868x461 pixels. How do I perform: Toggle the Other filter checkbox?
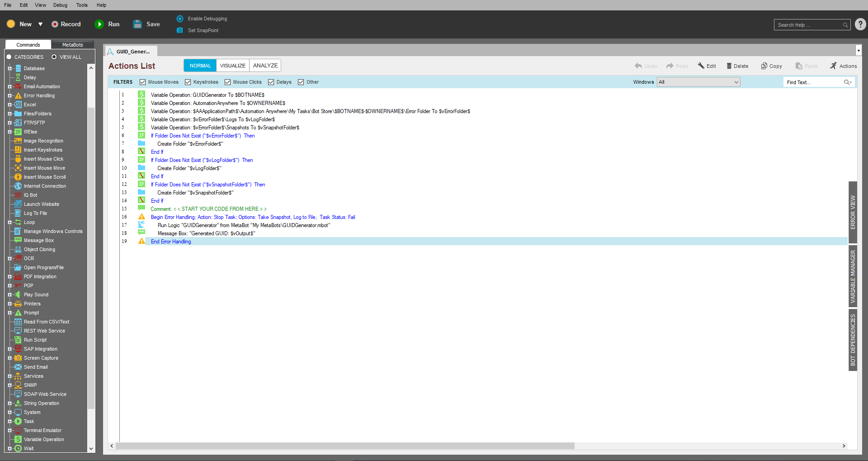point(301,82)
